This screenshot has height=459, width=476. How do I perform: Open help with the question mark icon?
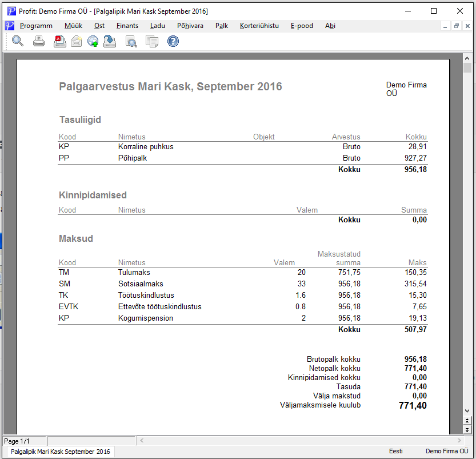point(173,41)
